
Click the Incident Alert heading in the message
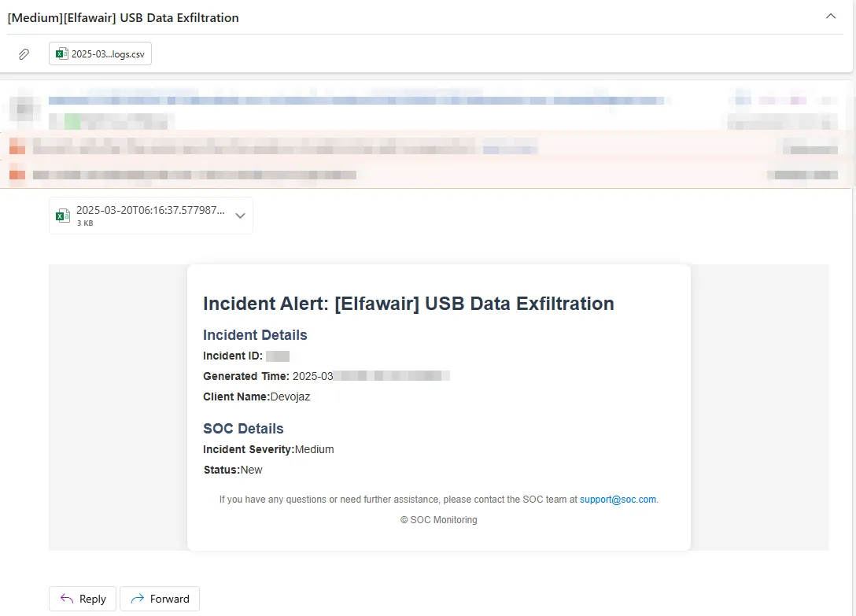coord(408,304)
